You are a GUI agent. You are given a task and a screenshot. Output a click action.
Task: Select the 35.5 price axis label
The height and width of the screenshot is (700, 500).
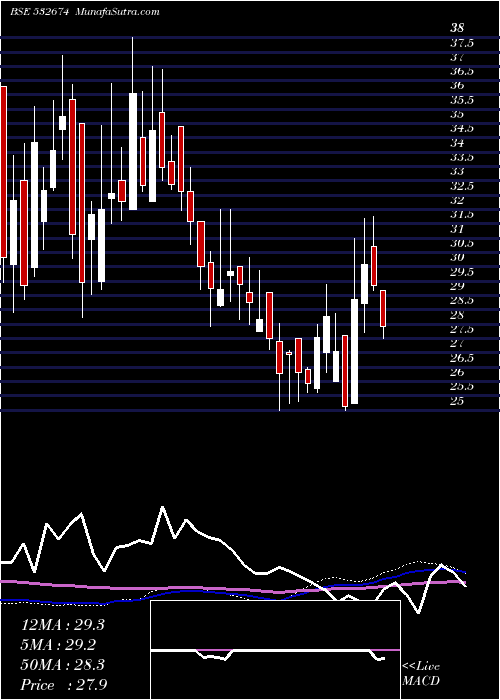[x=461, y=100]
